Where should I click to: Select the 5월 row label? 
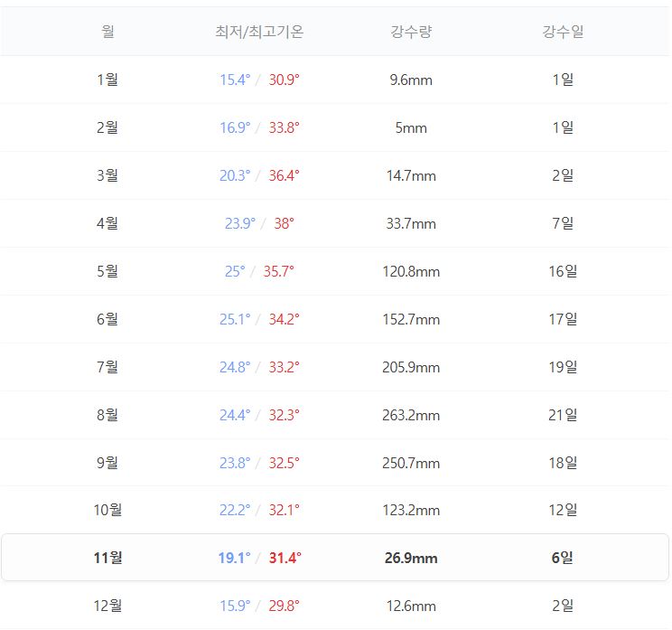pos(107,271)
